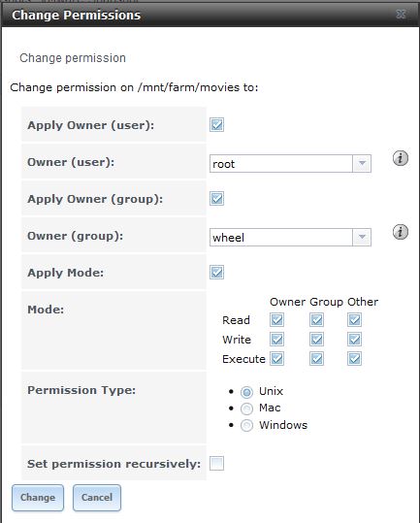Enable Set permission recursively checkbox
420x523 pixels.
(216, 463)
